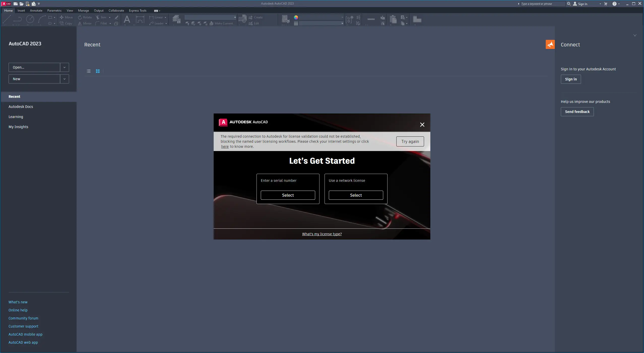
Task: Switch Recent files to grid view
Action: pyautogui.click(x=98, y=71)
